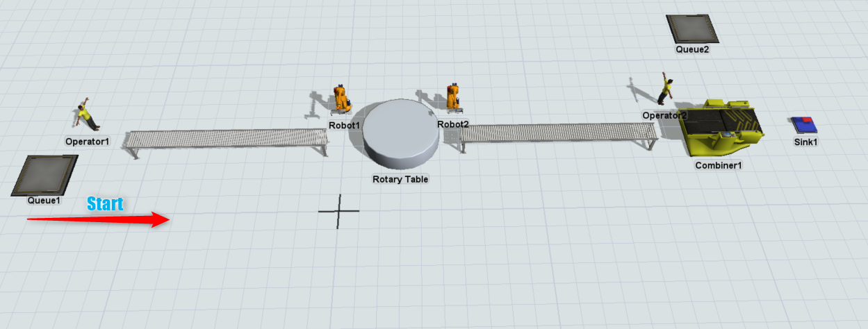Click the Operator2 label
This screenshot has height=329, width=868.
(664, 115)
